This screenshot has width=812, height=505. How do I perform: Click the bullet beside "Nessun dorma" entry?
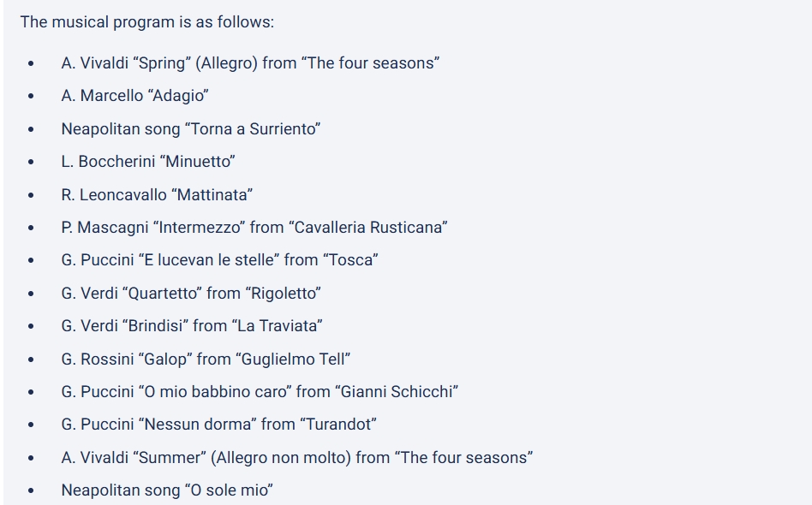(32, 425)
